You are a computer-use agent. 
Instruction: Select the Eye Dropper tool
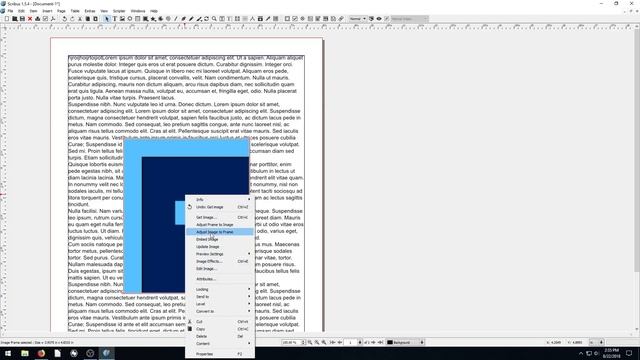[268, 19]
